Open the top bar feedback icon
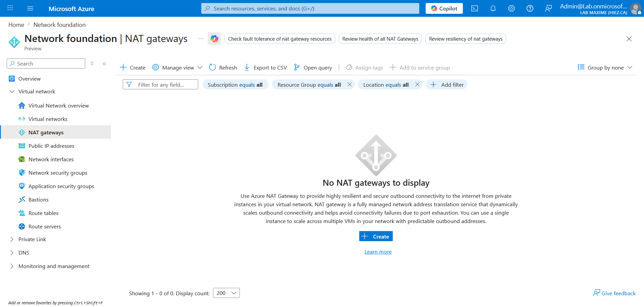The height and width of the screenshot is (307, 644). (x=548, y=8)
